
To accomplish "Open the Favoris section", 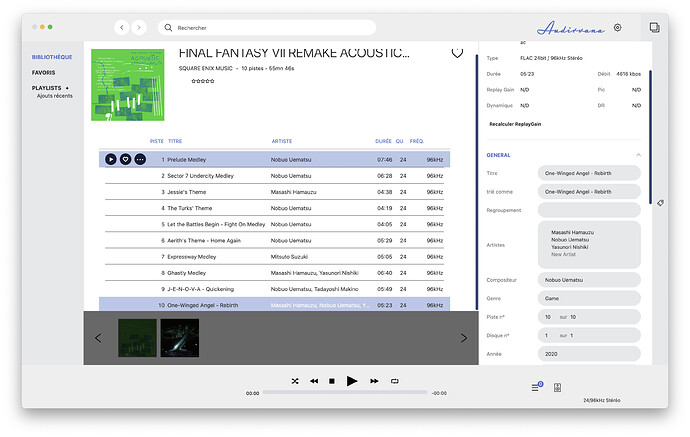I will pyautogui.click(x=44, y=73).
